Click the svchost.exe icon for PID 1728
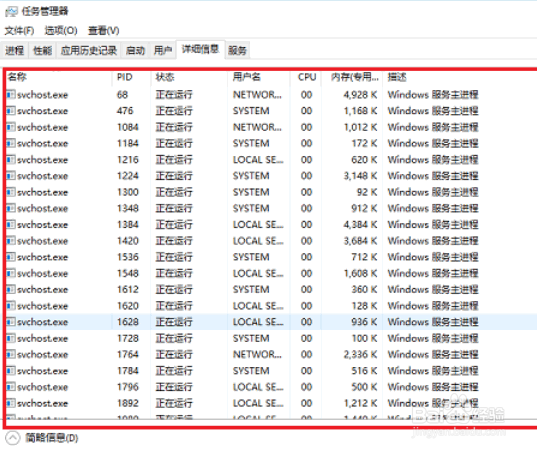537x451 pixels. 11,338
